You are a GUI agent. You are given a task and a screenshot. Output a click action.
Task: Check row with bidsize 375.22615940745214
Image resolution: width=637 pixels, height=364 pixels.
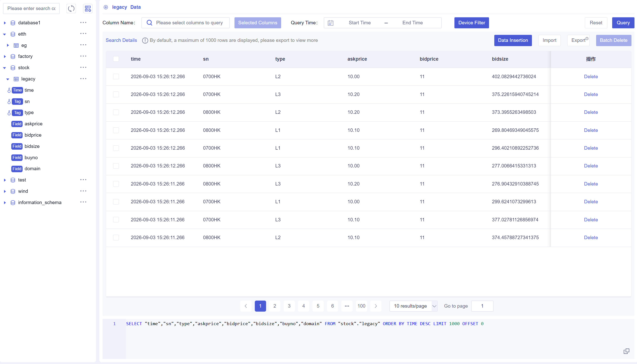(116, 94)
